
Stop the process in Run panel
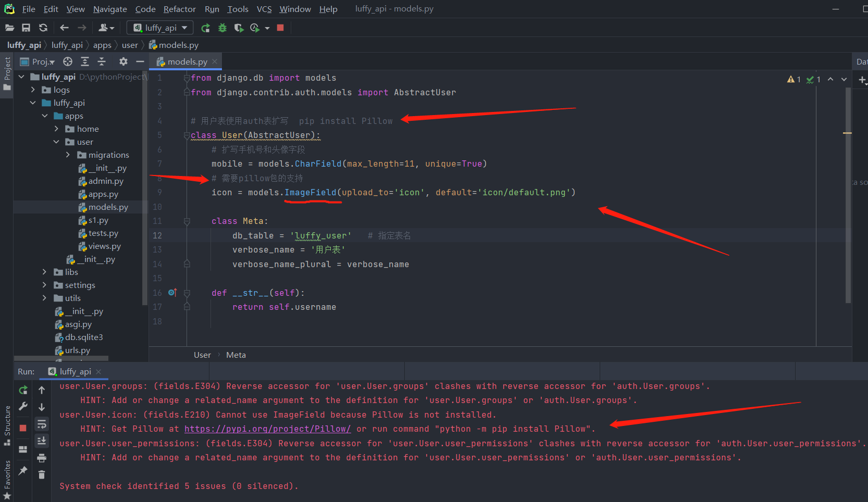click(x=23, y=428)
